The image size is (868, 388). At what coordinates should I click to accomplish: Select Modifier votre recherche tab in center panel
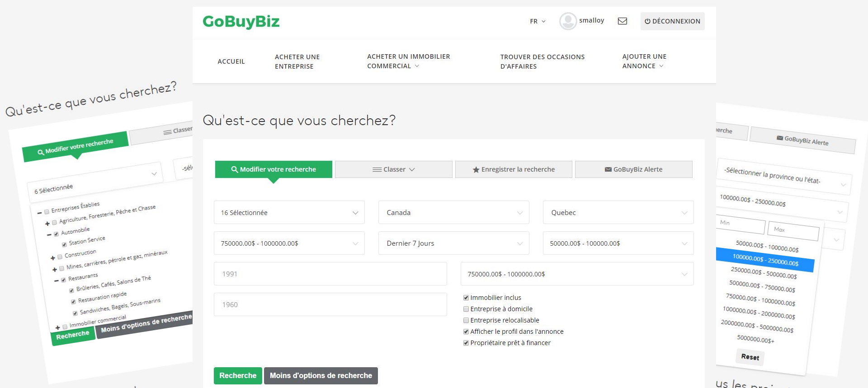[274, 169]
